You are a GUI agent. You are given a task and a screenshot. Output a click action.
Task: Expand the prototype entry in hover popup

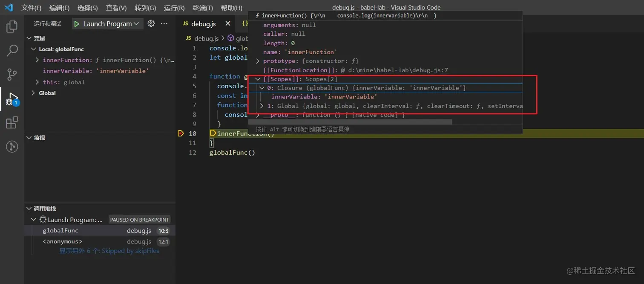tap(258, 61)
